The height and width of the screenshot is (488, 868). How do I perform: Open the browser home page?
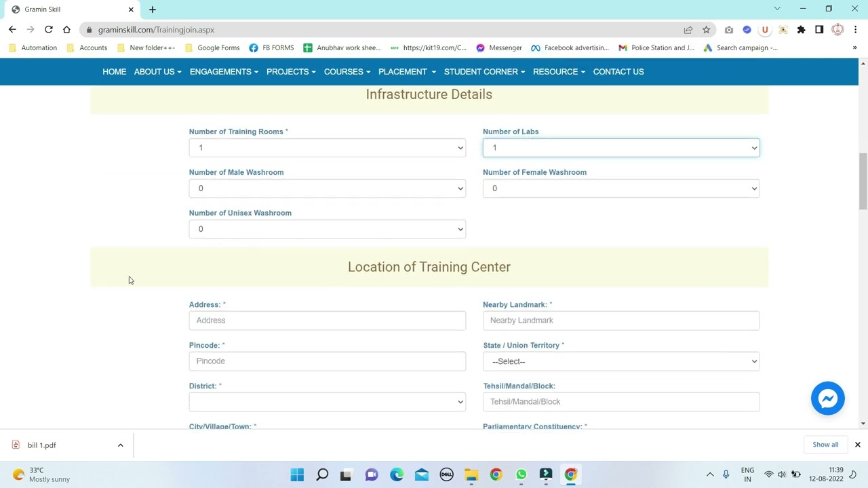(66, 30)
